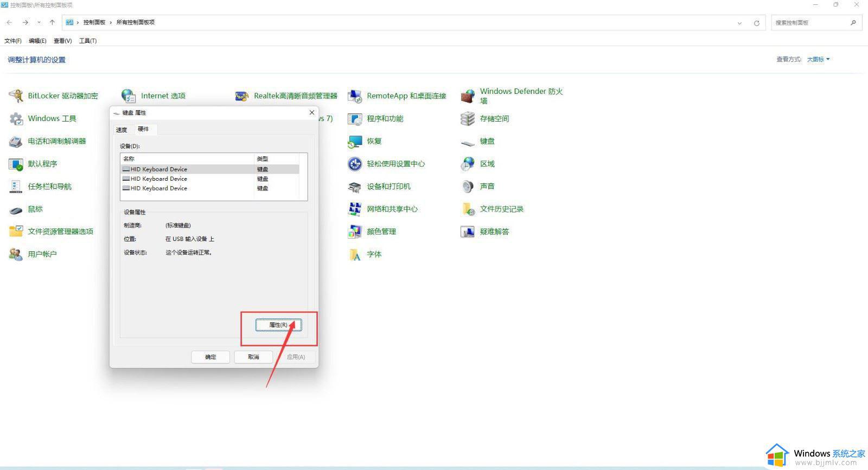Open 网络和共享中心 icon

pyautogui.click(x=355, y=209)
